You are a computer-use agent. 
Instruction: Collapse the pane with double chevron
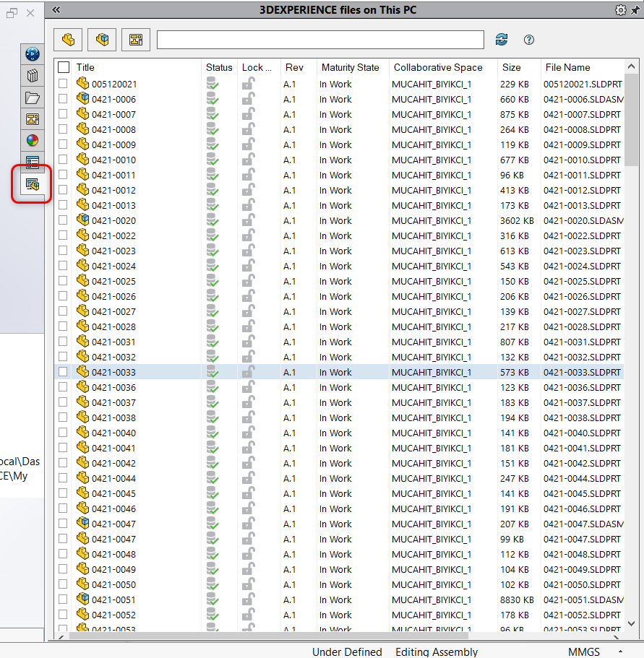(x=56, y=10)
